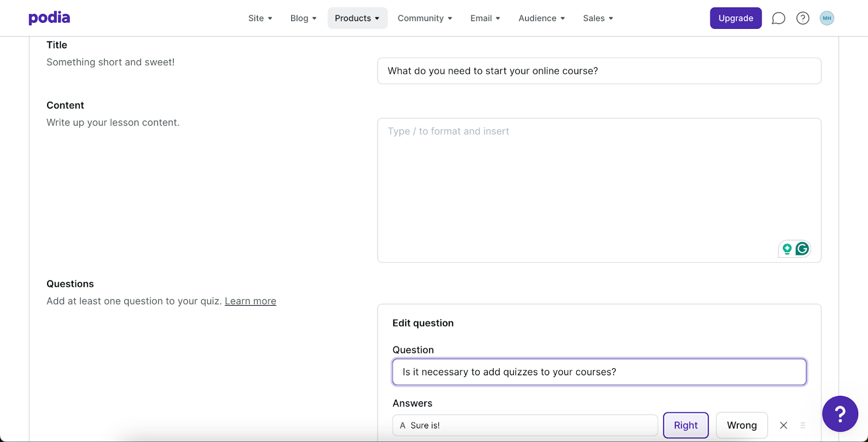Remove answer A with the X icon
Image resolution: width=868 pixels, height=442 pixels.
pos(783,425)
